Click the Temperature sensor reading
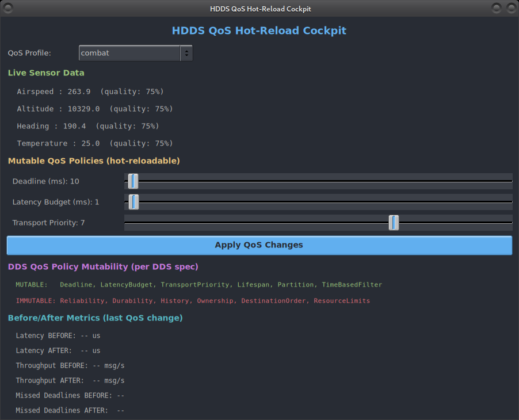519x420 pixels. [x=95, y=143]
